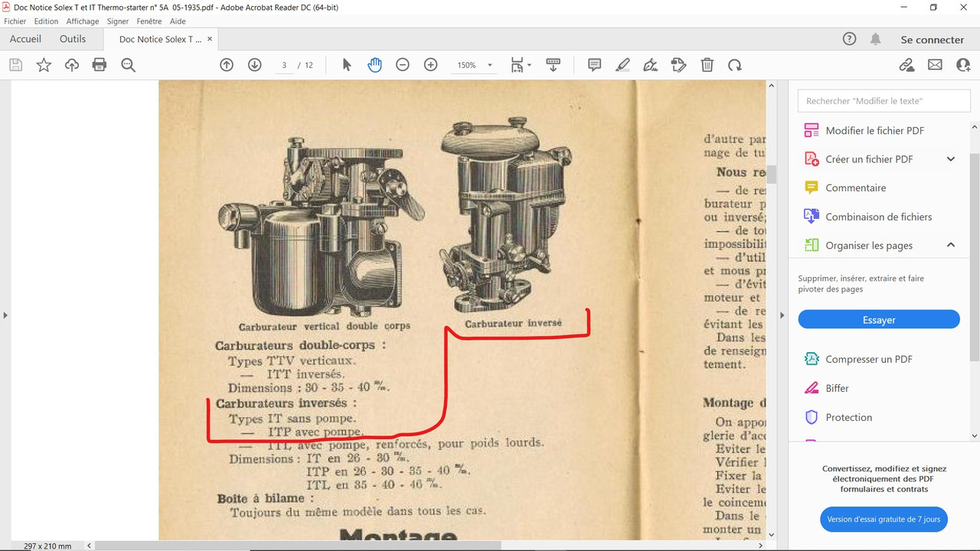980x551 pixels.
Task: Expand the left navigation pane arrow
Action: 5,315
